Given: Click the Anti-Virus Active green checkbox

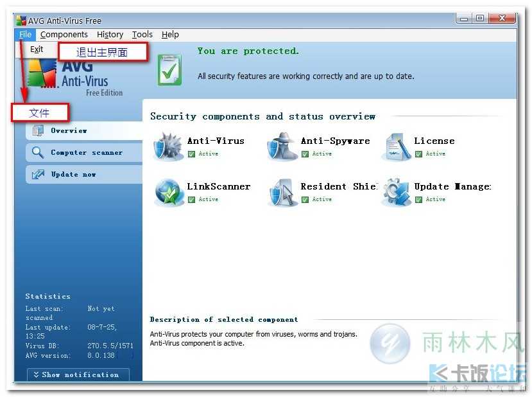Looking at the screenshot, I should coord(191,154).
